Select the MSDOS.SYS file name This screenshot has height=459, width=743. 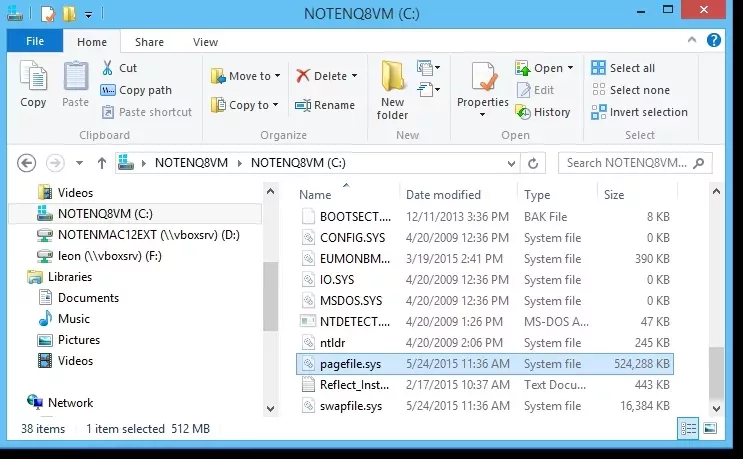351,300
